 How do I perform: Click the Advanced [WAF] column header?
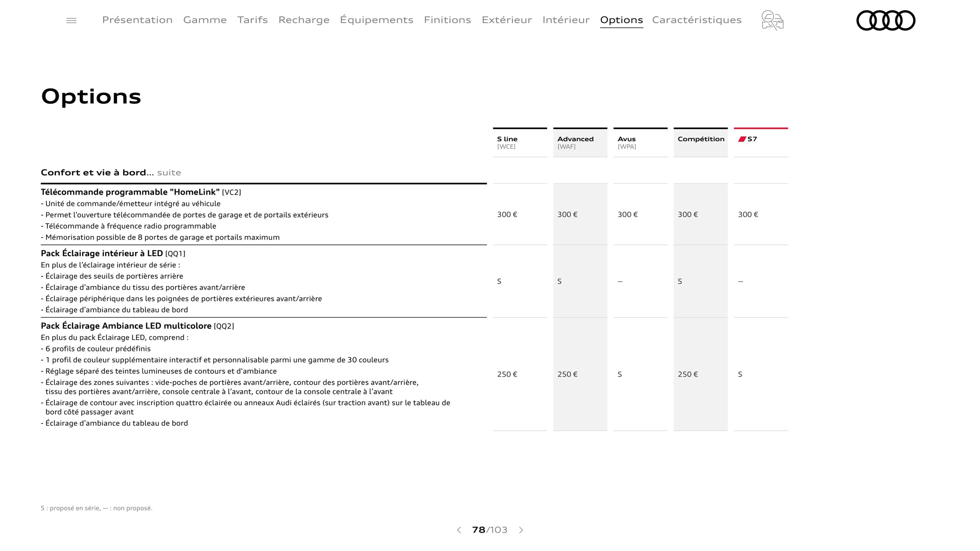(580, 142)
